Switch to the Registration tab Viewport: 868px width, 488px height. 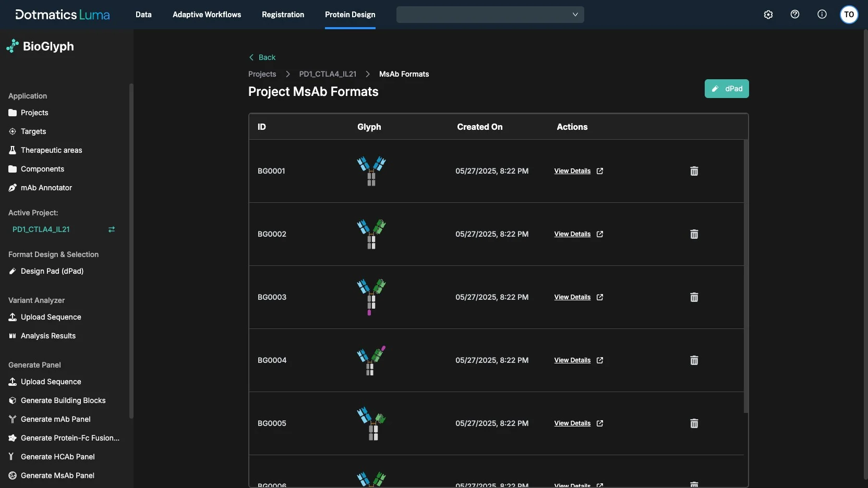click(283, 15)
